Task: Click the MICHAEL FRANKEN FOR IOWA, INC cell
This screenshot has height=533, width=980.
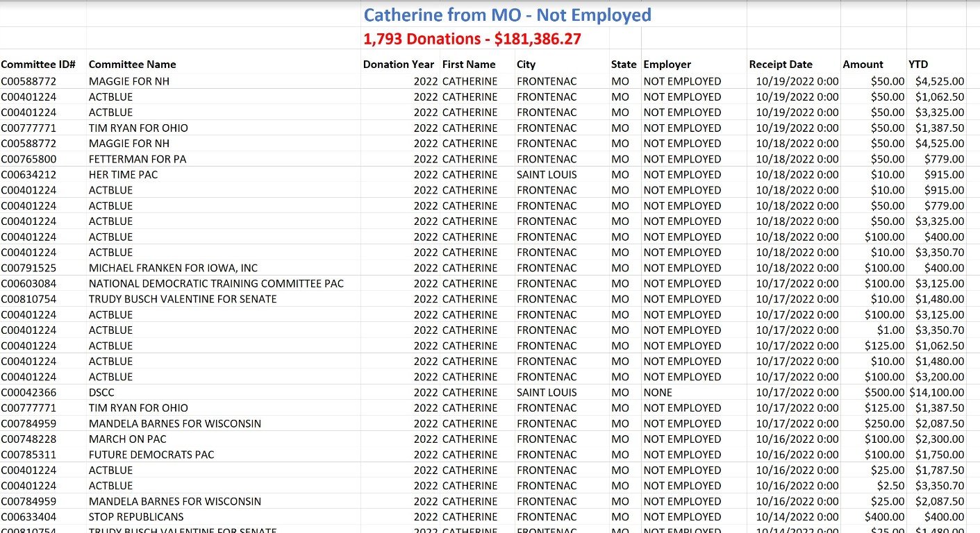Action: (173, 268)
